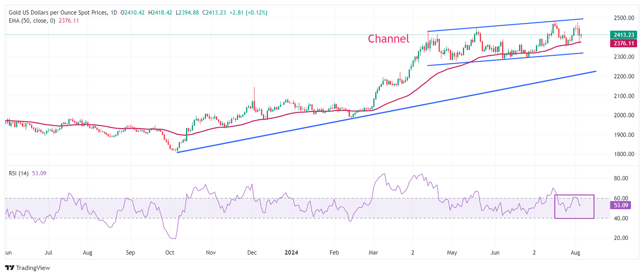Screen dimensions: 644x276
Task: Select the pink Channel text annotation
Action: click(x=388, y=39)
